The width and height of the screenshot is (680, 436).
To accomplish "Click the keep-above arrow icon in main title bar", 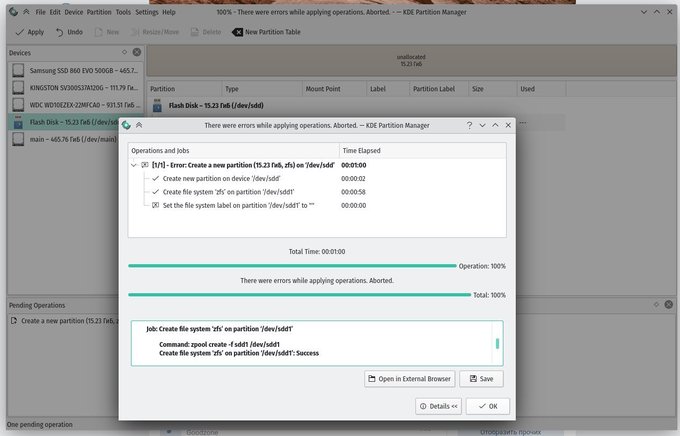I will pyautogui.click(x=26, y=12).
